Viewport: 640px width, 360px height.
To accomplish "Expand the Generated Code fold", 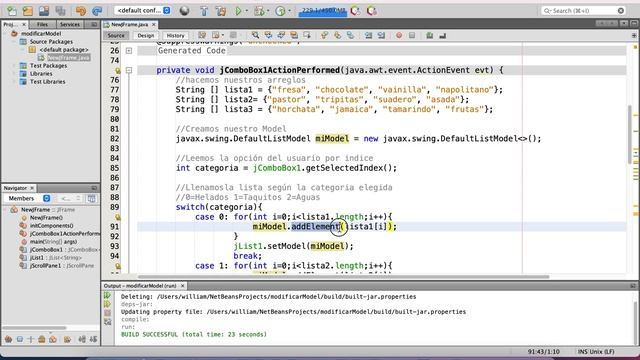I will click(x=129, y=51).
